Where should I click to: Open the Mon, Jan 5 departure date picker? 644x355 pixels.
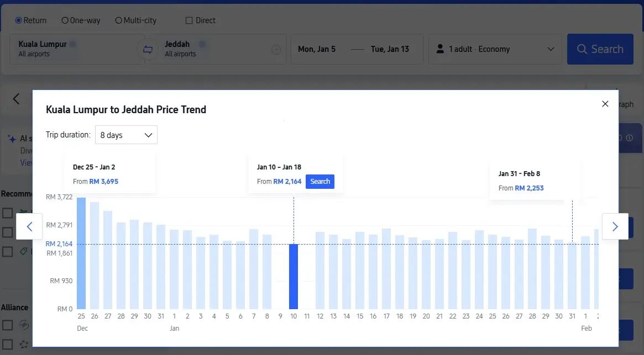(317, 49)
